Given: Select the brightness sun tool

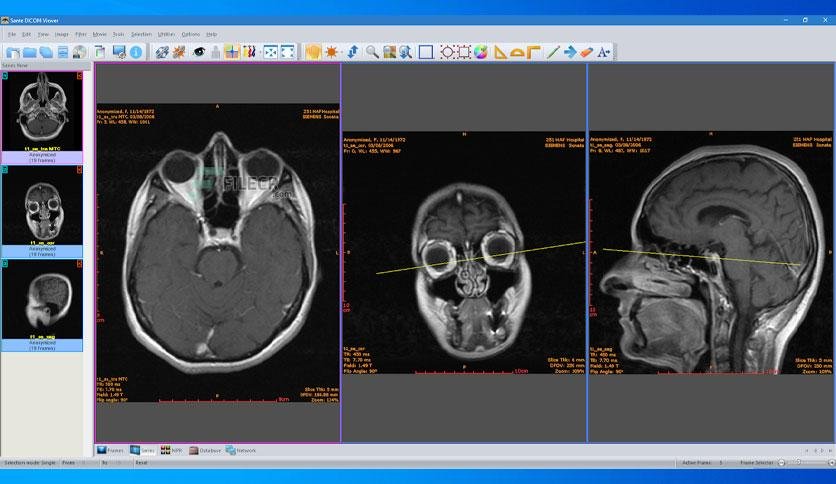Looking at the screenshot, I should coord(332,52).
